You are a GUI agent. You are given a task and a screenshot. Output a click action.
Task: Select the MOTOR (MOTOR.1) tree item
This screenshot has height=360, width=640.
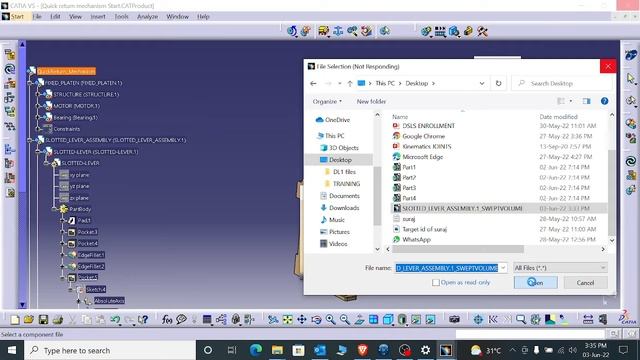pyautogui.click(x=76, y=106)
